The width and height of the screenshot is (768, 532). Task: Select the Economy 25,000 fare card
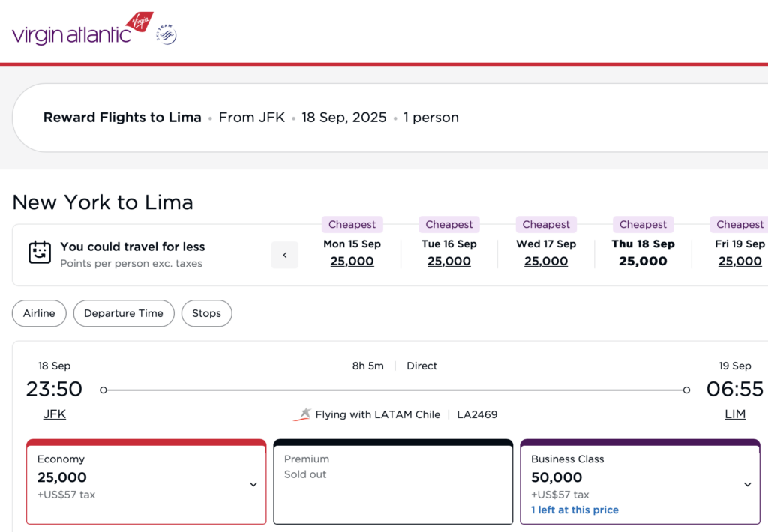pos(146,482)
